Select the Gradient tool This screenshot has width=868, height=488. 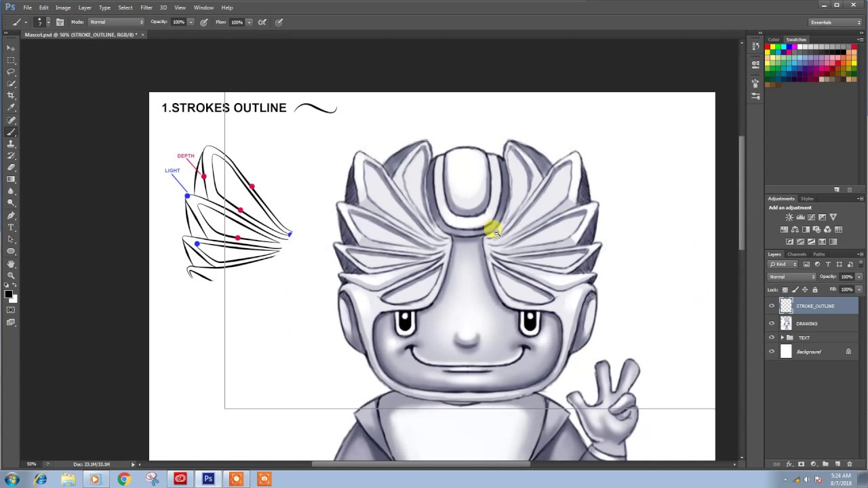point(11,180)
